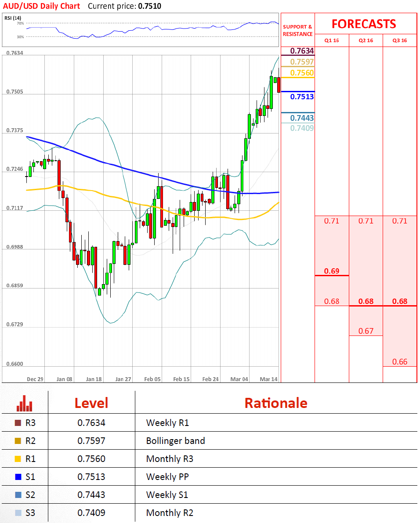
Task: Click the 0.7634 resistance level label beside chart
Action: click(x=302, y=50)
